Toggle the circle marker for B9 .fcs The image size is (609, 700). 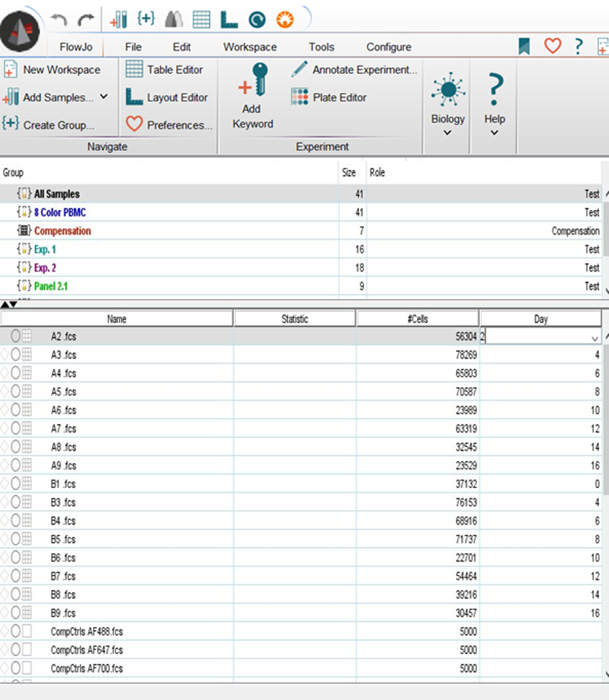(15, 613)
